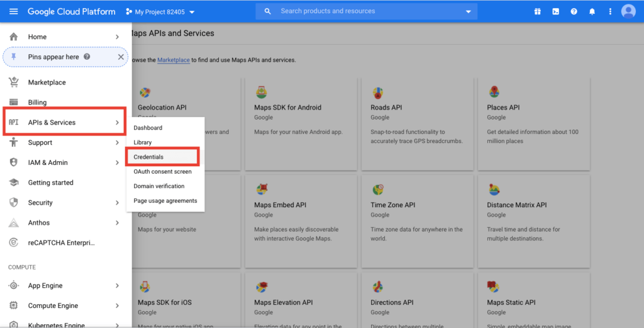The image size is (644, 328).
Task: Open the three-dot settings menu
Action: [610, 11]
